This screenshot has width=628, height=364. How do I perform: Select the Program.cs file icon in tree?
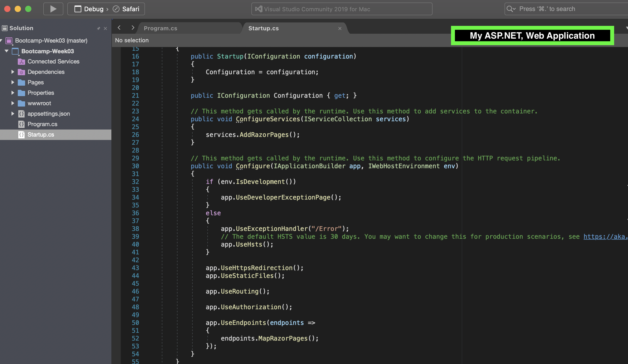tap(21, 124)
